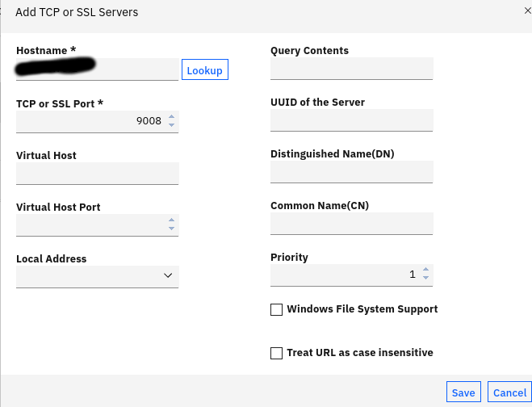Click the UUID of the Server field
Viewport: 532px width, 407px height.
351,120
